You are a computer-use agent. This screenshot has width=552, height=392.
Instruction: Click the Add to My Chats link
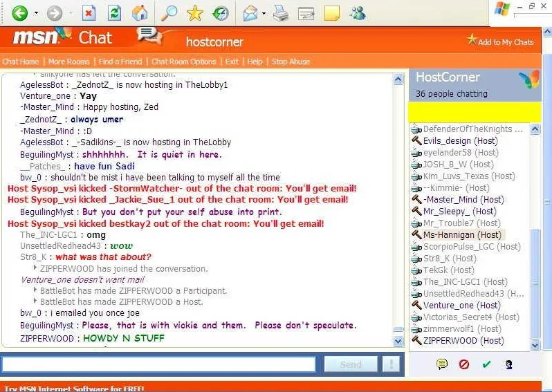[506, 42]
